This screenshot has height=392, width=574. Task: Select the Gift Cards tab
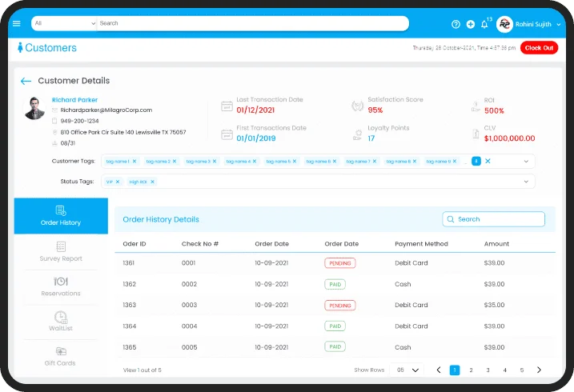[61, 357]
